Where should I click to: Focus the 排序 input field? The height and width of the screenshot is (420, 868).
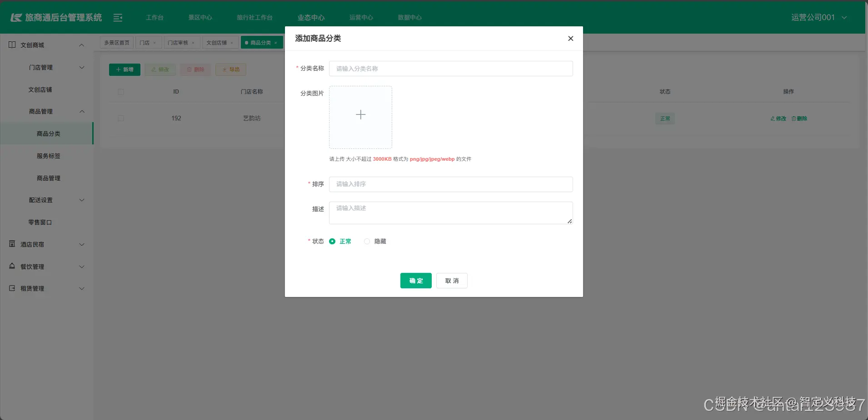point(451,184)
